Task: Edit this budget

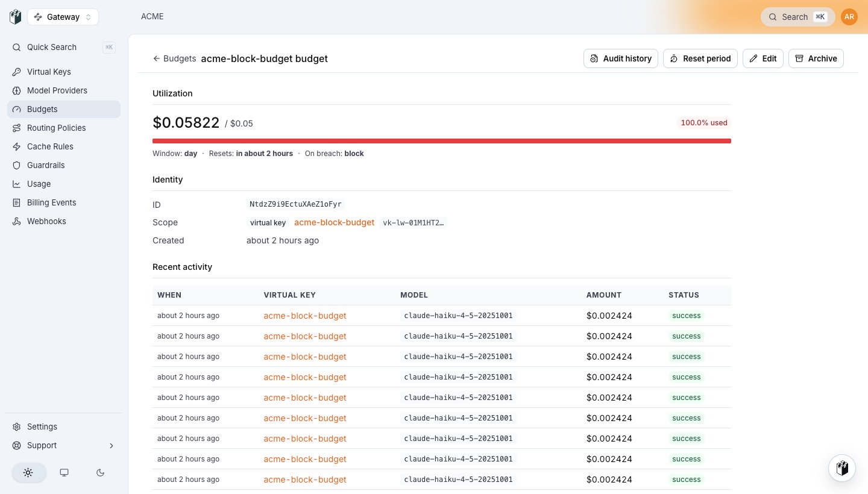Action: [763, 58]
